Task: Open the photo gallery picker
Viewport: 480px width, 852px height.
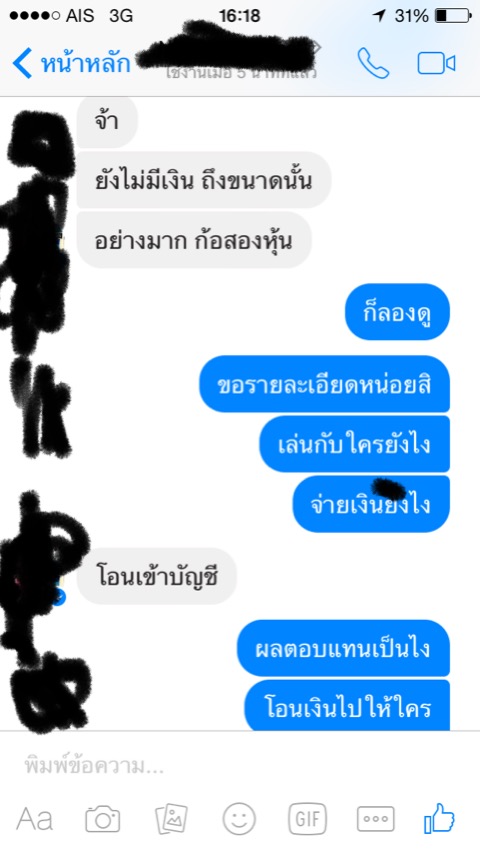Action: 171,819
